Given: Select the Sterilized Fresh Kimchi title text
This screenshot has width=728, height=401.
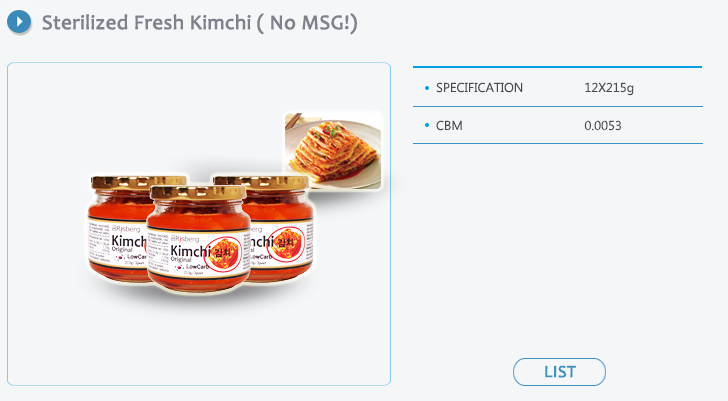Looking at the screenshot, I should [200, 23].
